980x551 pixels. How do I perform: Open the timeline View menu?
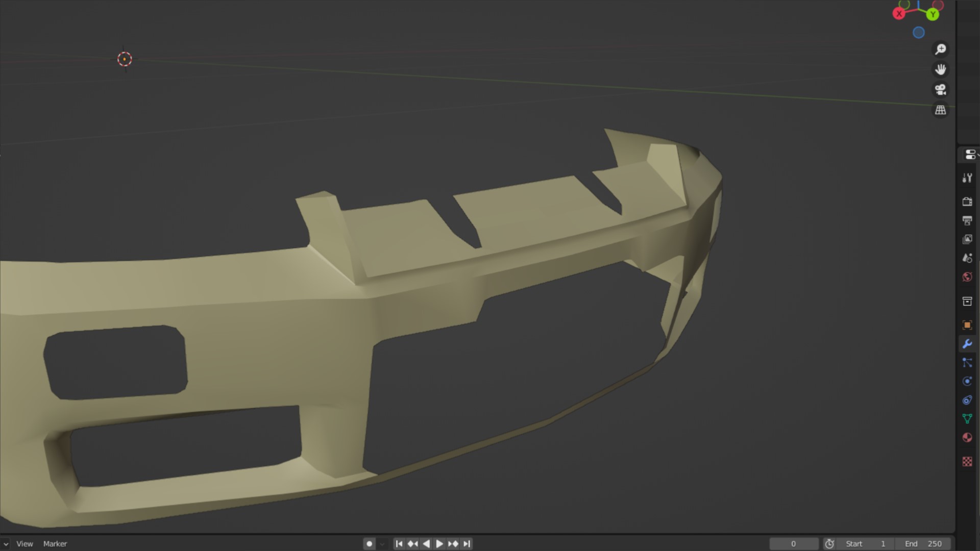coord(24,544)
